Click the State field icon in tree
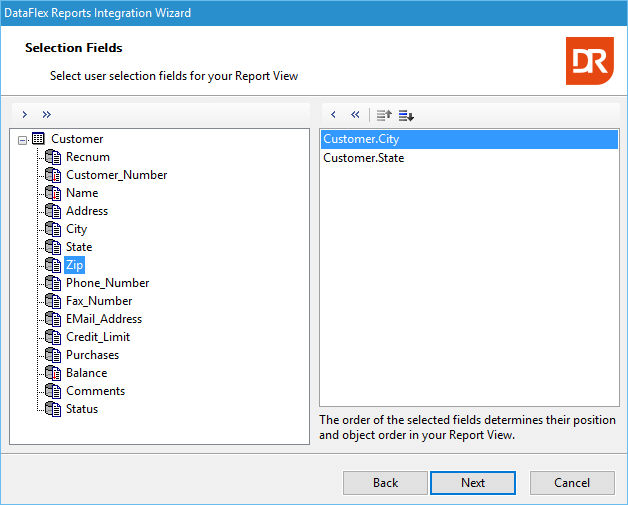This screenshot has height=505, width=628. click(53, 247)
